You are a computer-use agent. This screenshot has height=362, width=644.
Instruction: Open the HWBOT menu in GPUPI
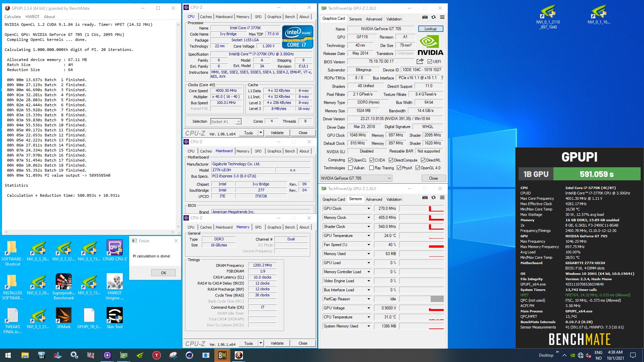click(32, 17)
